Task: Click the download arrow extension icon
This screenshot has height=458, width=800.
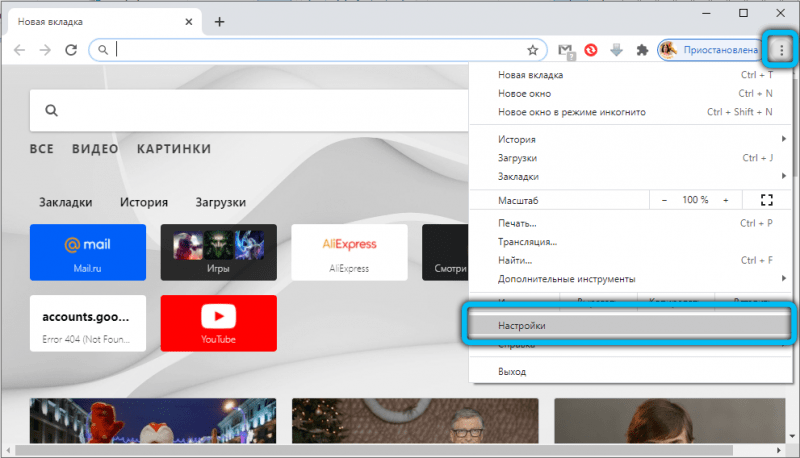Action: click(616, 50)
